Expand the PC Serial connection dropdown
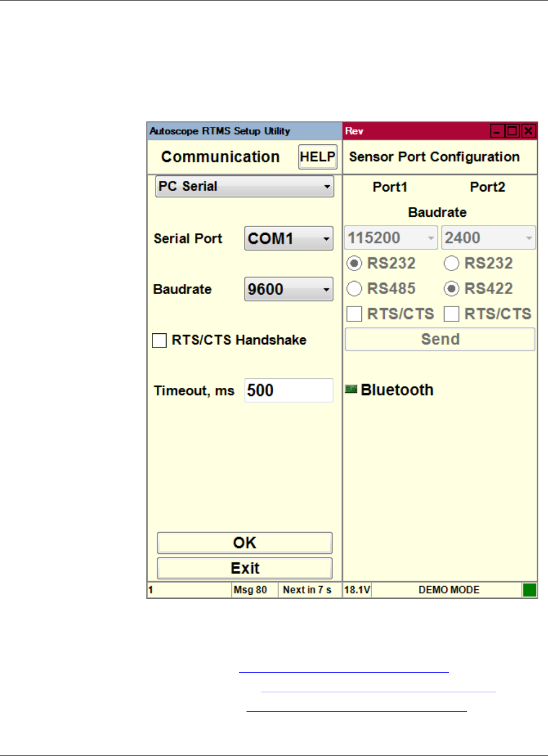548x756 pixels. [x=244, y=186]
